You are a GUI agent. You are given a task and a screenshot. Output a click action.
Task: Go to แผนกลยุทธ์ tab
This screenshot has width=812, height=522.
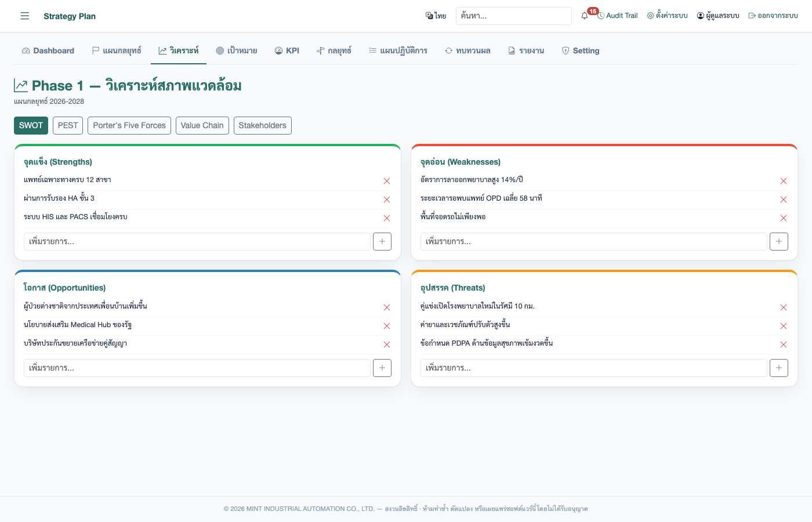117,50
